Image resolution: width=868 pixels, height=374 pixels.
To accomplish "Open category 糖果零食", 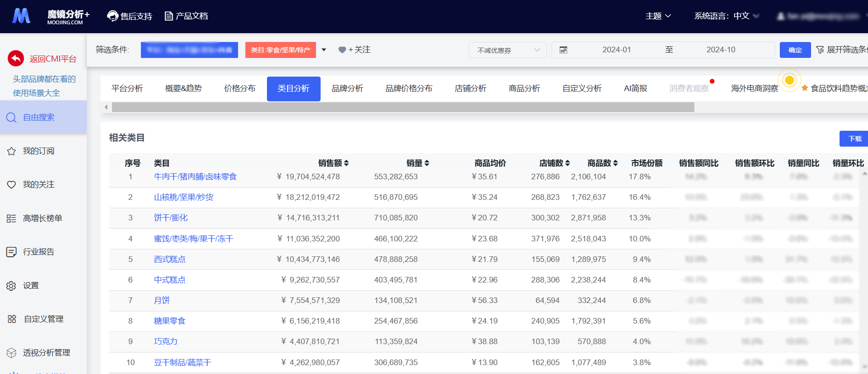I will point(170,321).
